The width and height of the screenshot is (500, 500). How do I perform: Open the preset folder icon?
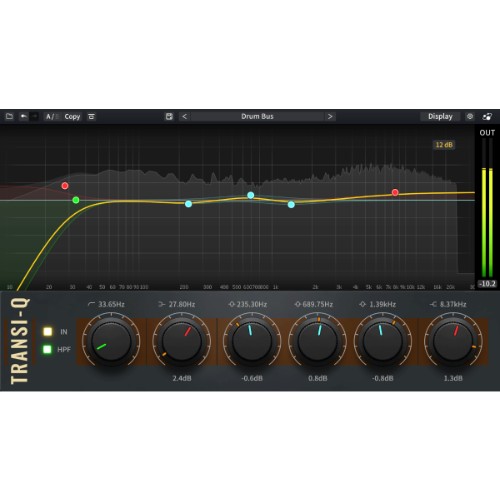[9, 116]
